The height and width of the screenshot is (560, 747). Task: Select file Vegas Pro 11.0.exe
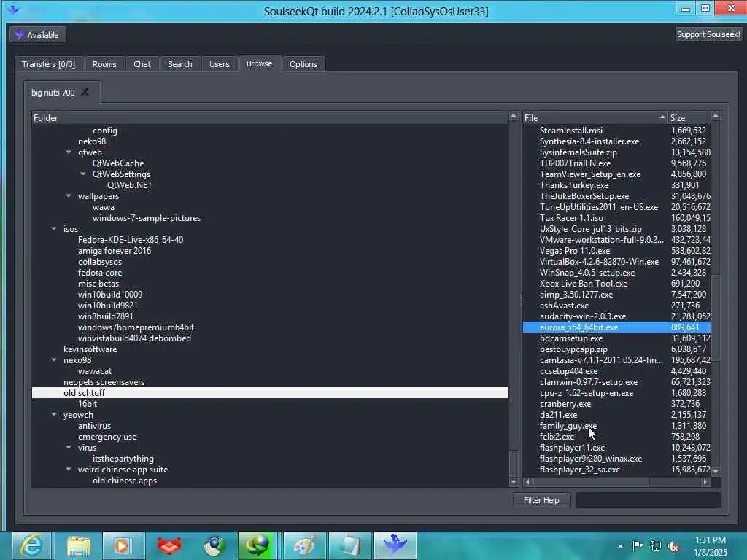[x=575, y=251]
